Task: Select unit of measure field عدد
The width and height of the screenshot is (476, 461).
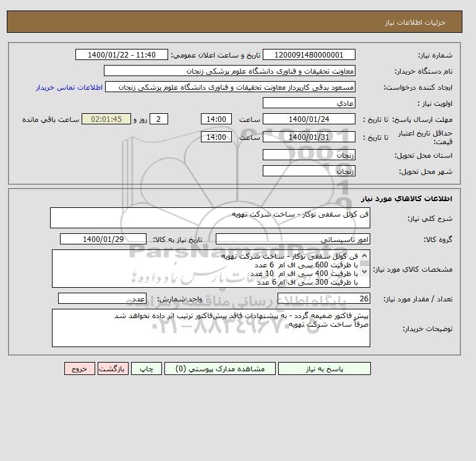Action: click(x=102, y=299)
